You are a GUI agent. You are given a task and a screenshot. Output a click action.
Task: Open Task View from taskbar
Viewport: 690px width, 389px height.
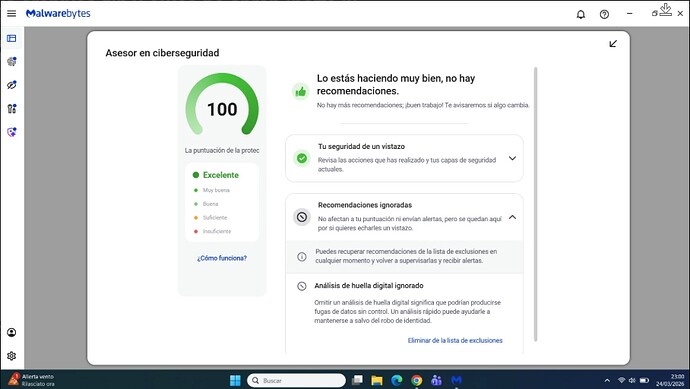click(357, 380)
